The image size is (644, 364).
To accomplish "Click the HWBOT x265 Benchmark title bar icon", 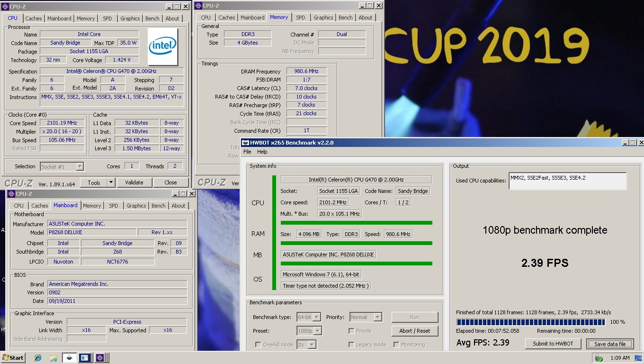I will pyautogui.click(x=245, y=142).
